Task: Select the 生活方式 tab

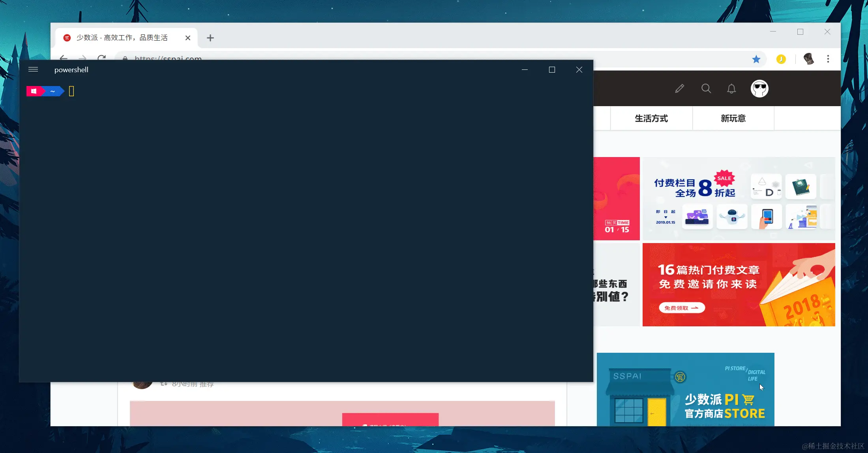Action: point(651,118)
